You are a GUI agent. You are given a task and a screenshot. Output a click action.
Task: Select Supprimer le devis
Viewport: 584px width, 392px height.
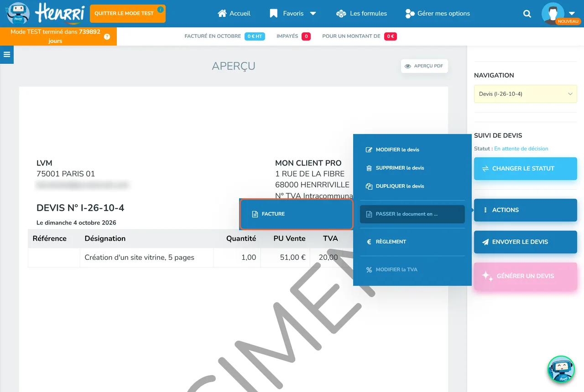[412, 168]
